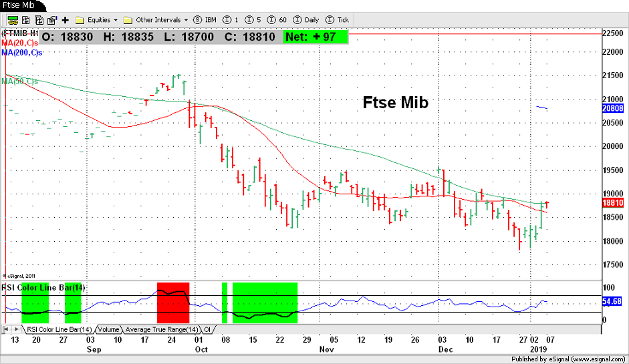Click the large green oversold RSI block

point(265,303)
